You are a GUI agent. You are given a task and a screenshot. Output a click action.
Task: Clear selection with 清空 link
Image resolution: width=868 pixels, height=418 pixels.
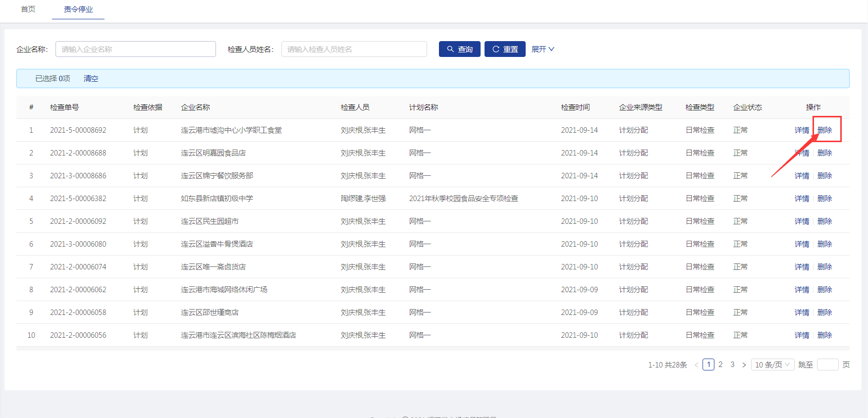tap(91, 78)
